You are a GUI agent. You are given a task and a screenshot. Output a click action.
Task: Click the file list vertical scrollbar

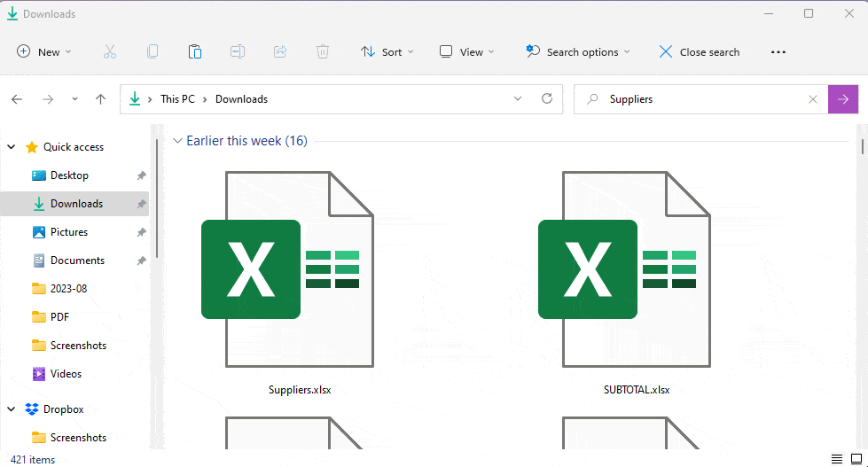point(862,146)
